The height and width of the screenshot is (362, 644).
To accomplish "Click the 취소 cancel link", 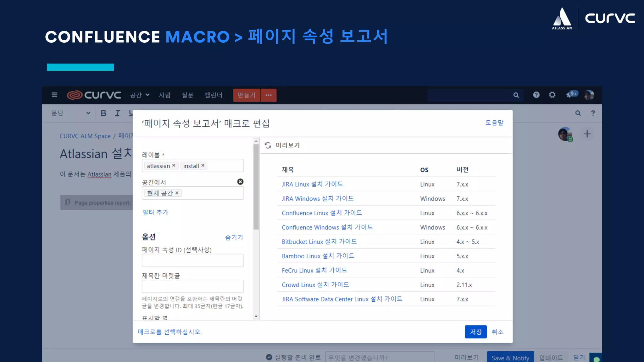I will coord(497,332).
